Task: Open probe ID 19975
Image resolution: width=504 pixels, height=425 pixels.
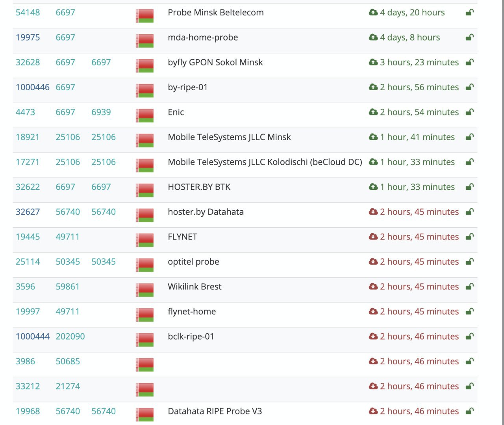Action: 28,37
